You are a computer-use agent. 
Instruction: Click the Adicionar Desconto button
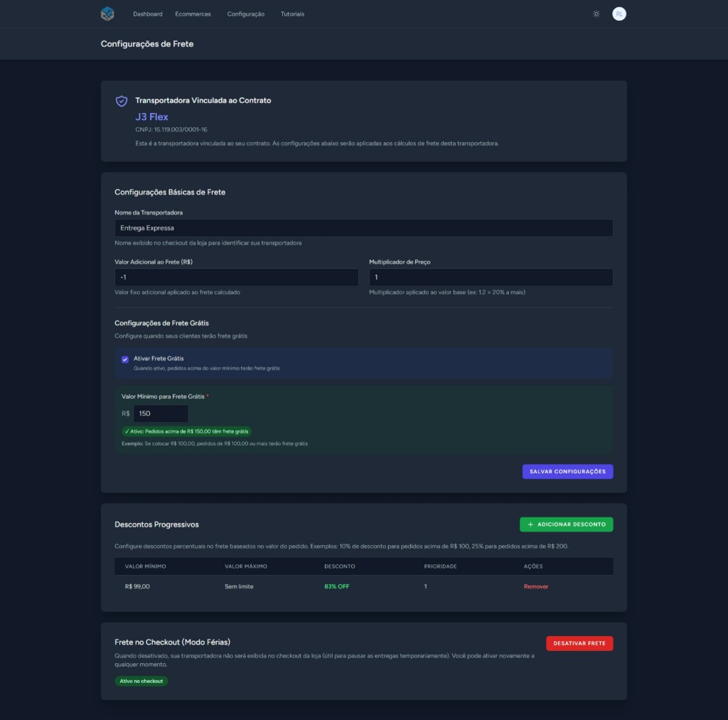[x=566, y=524]
